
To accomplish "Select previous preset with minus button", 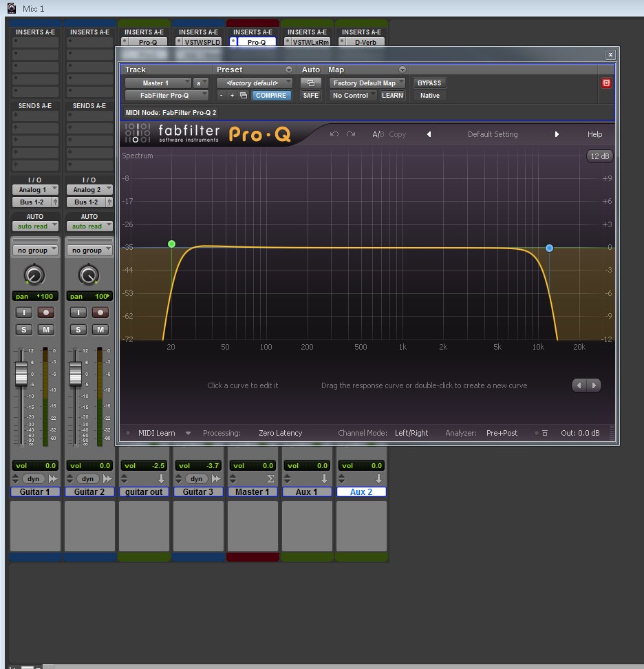I will [x=221, y=96].
